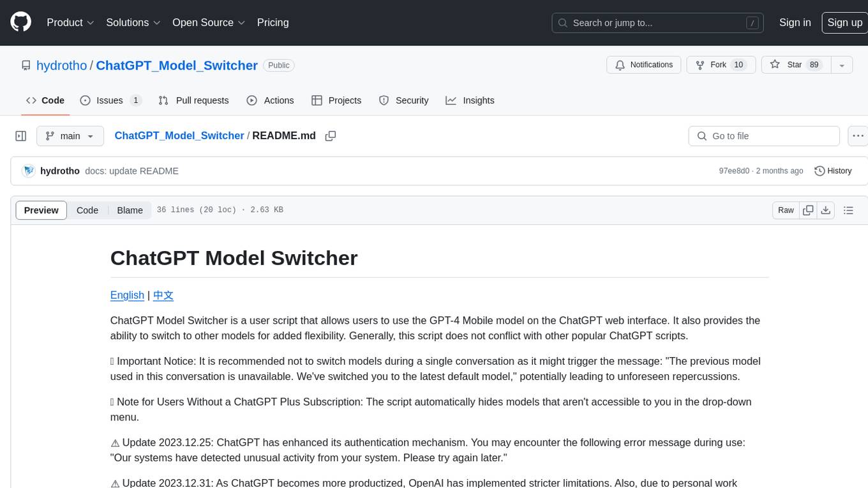Select the Blame view
Image resolution: width=868 pixels, height=488 pixels.
click(130, 210)
